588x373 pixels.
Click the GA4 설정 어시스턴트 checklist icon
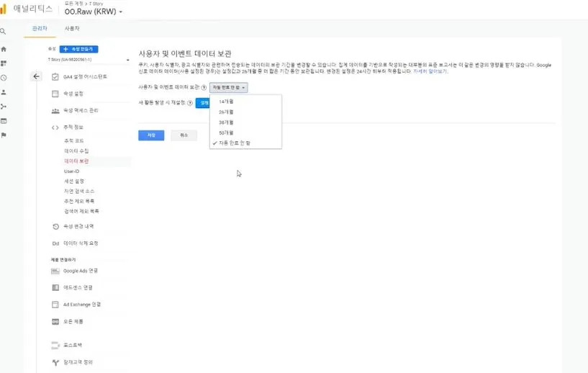pyautogui.click(x=55, y=77)
